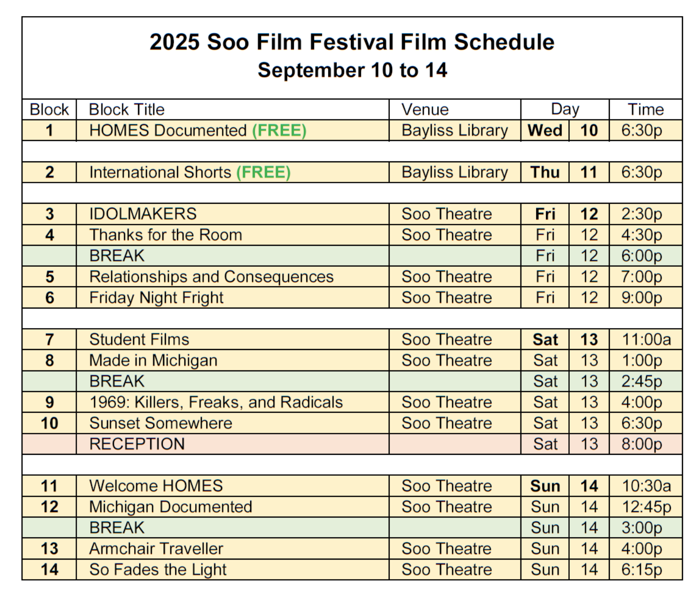Viewport: 700px width, 602px height.
Task: Click the Block Title column header
Action: (126, 110)
